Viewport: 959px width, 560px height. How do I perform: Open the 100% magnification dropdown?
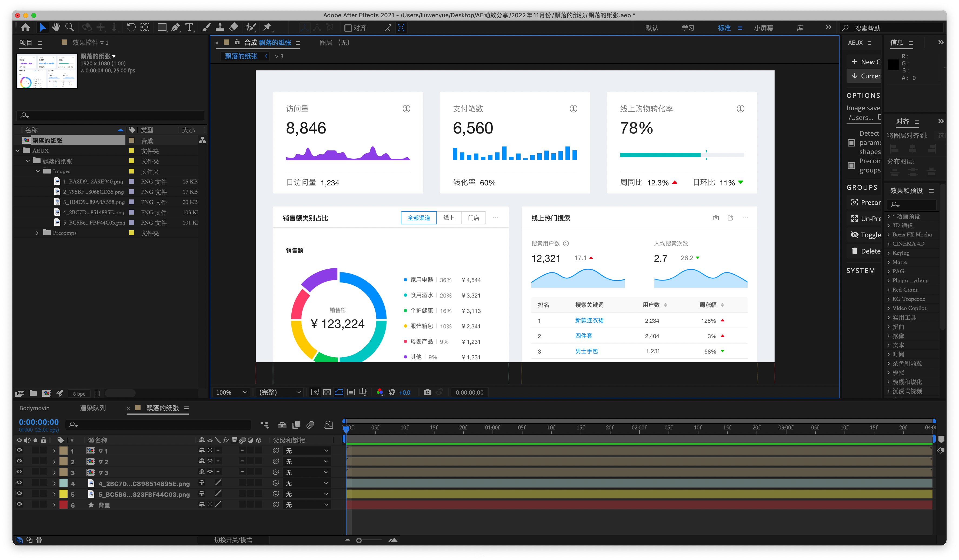coord(231,392)
